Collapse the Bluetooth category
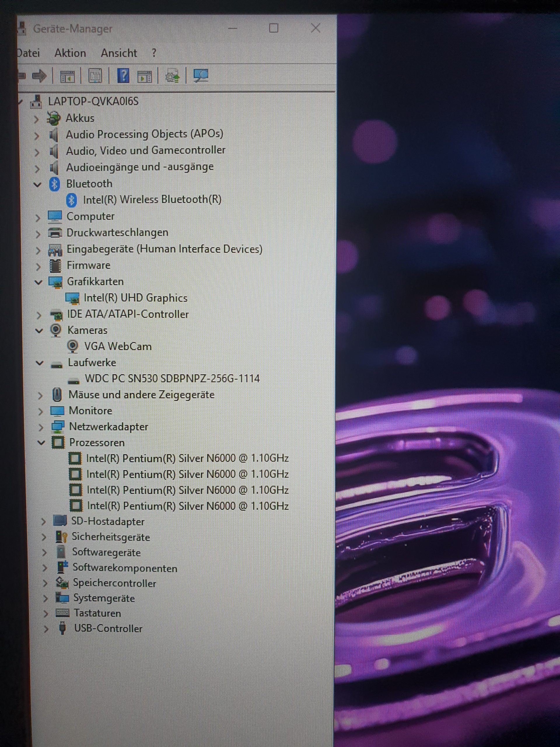Screen dimensions: 560x747 pos(37,184)
